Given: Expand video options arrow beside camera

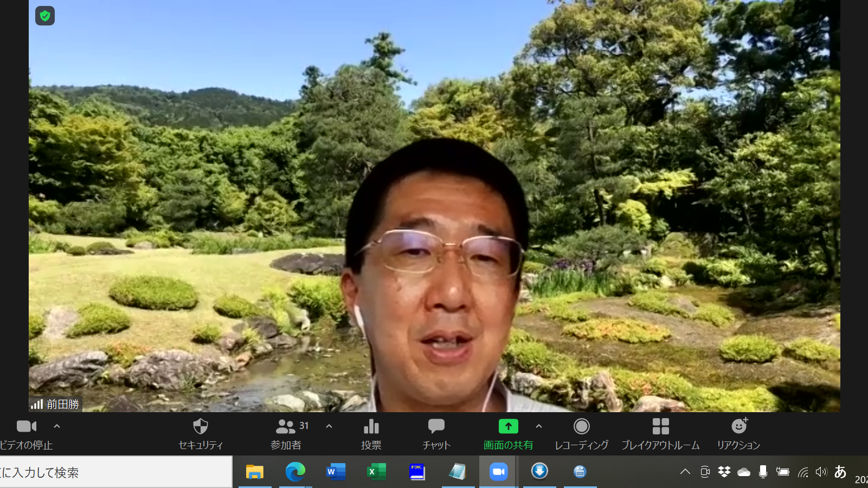Looking at the screenshot, I should (57, 427).
